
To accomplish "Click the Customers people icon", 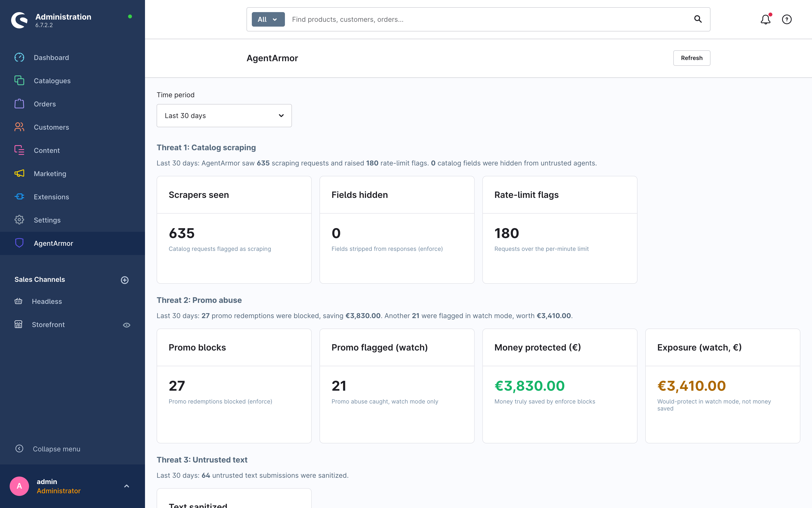I will 19,127.
